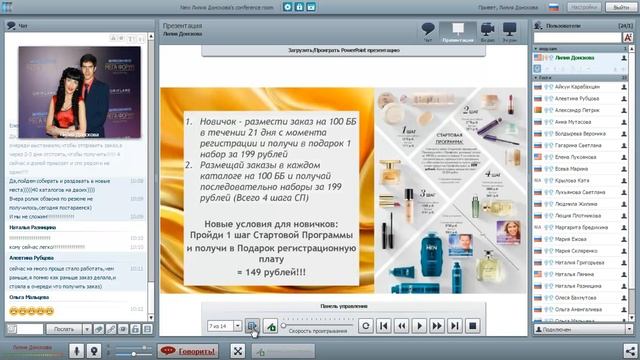Click the chat lock icon
The width and height of the screenshot is (640, 360).
click(x=135, y=329)
